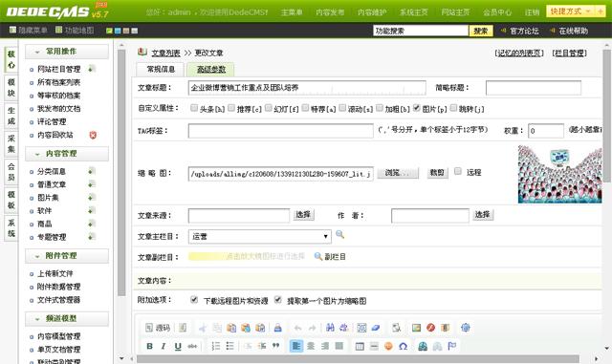Open 内容发布 in top menu
Screen dimensions: 612x364
(330, 12)
